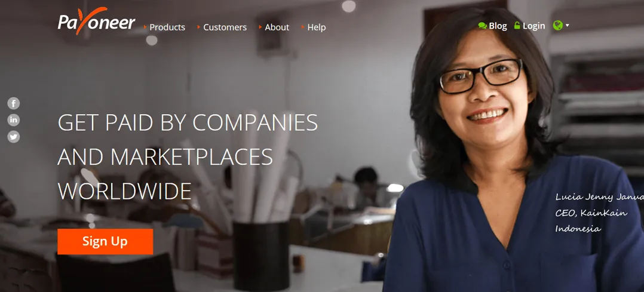Click the green globe language icon
The image size is (644, 292).
557,26
